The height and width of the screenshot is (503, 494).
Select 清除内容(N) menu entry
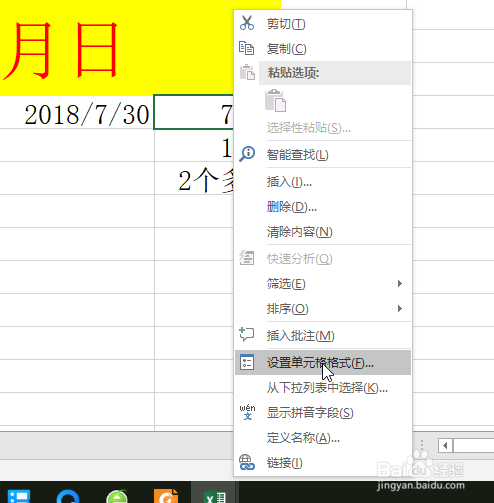click(323, 231)
